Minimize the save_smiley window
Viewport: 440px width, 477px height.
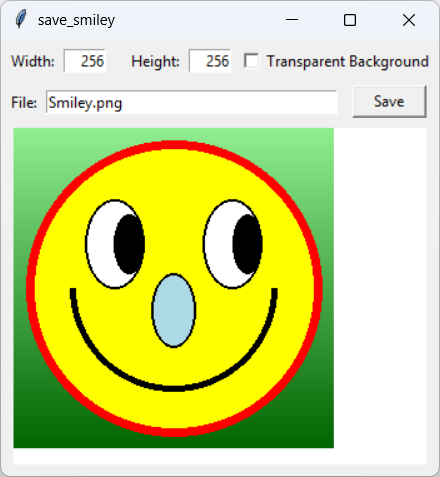point(292,20)
